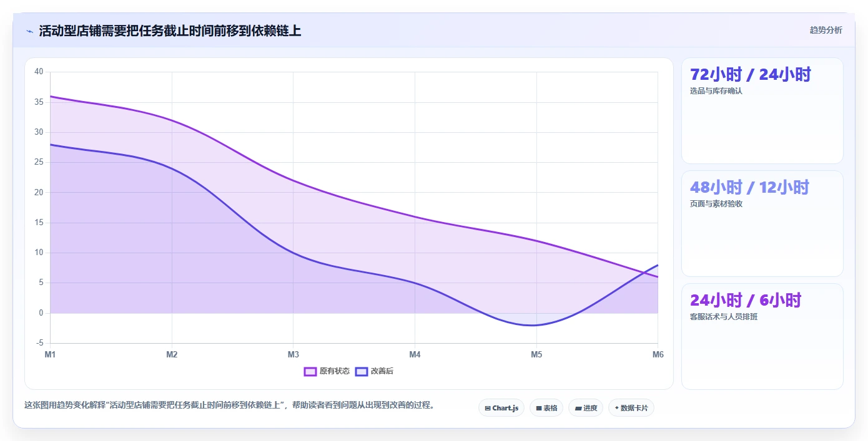
Task: Click the M3 axis label
Action: click(x=293, y=354)
